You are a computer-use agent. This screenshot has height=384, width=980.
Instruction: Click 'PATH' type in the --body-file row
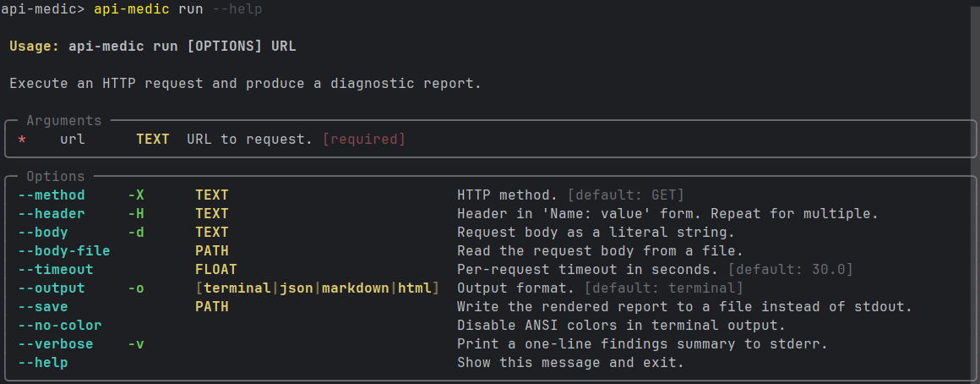coord(212,251)
